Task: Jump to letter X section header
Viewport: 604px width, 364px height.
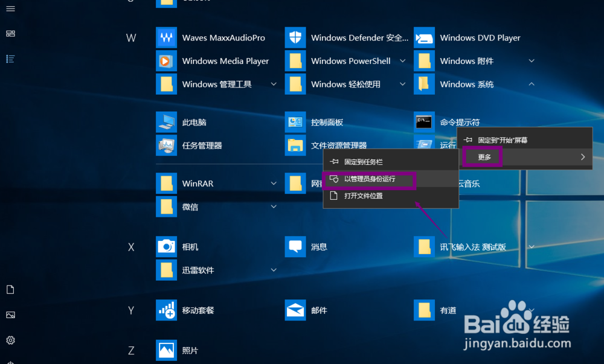Action: coord(131,247)
